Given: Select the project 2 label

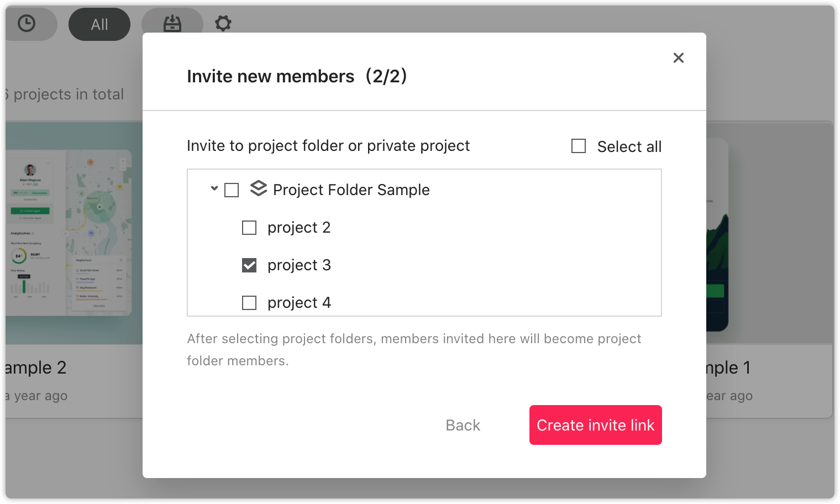Looking at the screenshot, I should pyautogui.click(x=299, y=228).
